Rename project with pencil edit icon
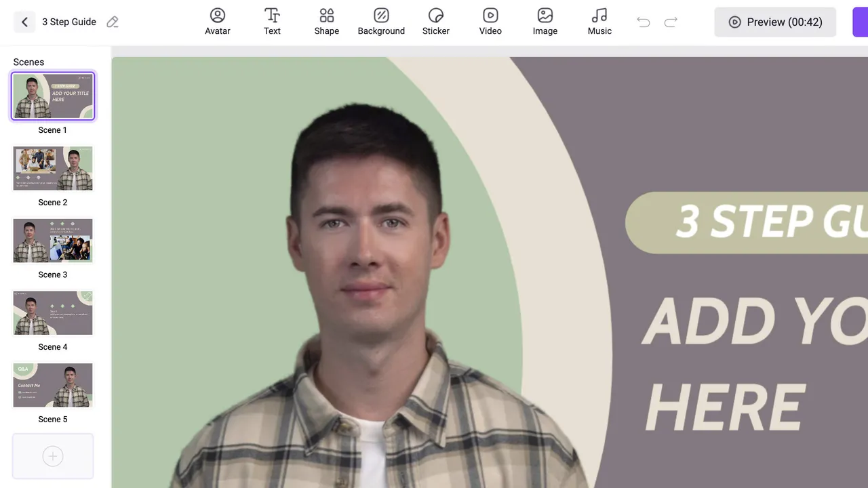 pyautogui.click(x=113, y=22)
